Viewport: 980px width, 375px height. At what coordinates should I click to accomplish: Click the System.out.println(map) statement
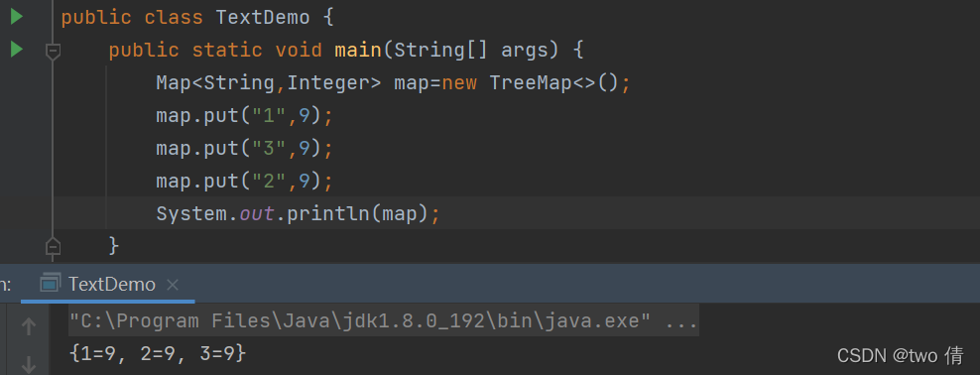click(299, 214)
